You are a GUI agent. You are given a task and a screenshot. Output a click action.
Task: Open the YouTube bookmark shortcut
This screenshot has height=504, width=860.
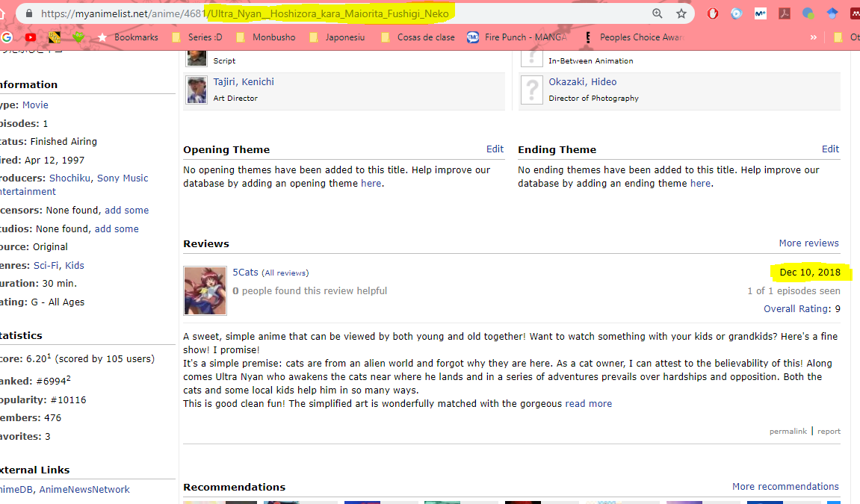[x=30, y=37]
